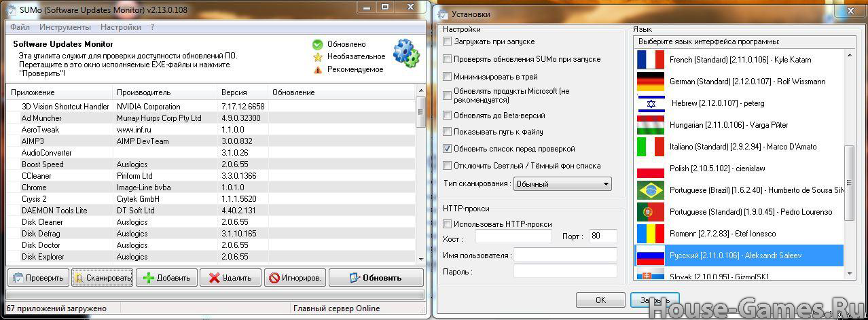This screenshot has width=868, height=320.
Task: Enable Обновлять до Beta-версий checkbox
Action: coord(447,115)
